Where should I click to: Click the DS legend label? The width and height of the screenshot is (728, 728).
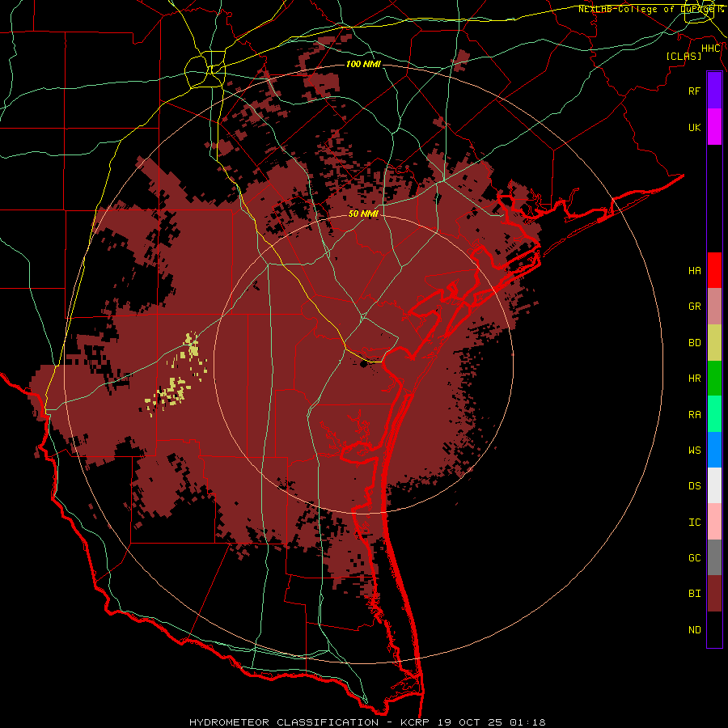pos(694,486)
